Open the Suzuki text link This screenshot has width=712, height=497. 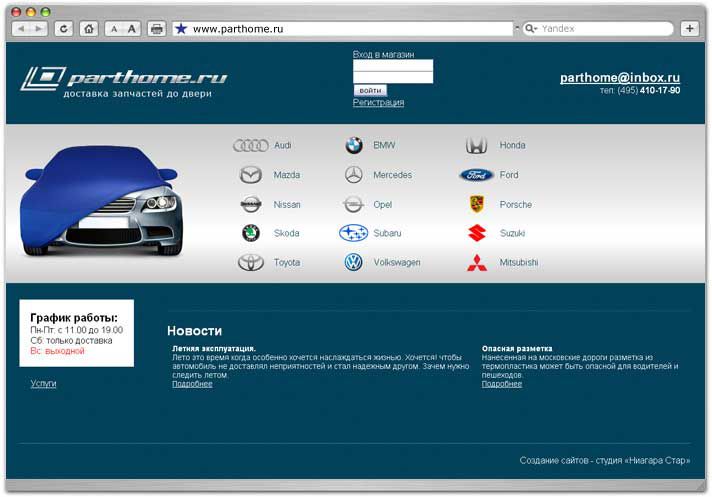[512, 233]
